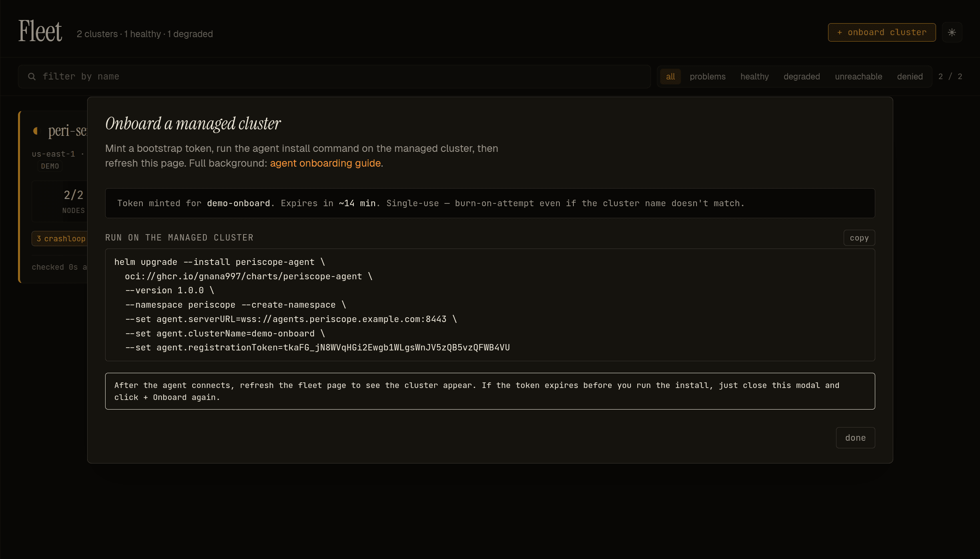Switch to the problems filter tab
The height and width of the screenshot is (559, 980).
[x=707, y=76]
